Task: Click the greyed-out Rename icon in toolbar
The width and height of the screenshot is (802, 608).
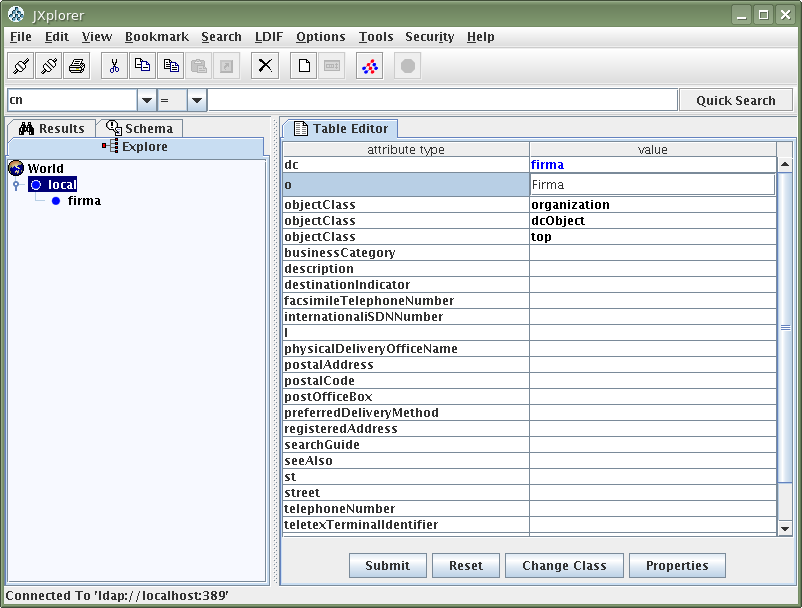Action: [x=332, y=66]
